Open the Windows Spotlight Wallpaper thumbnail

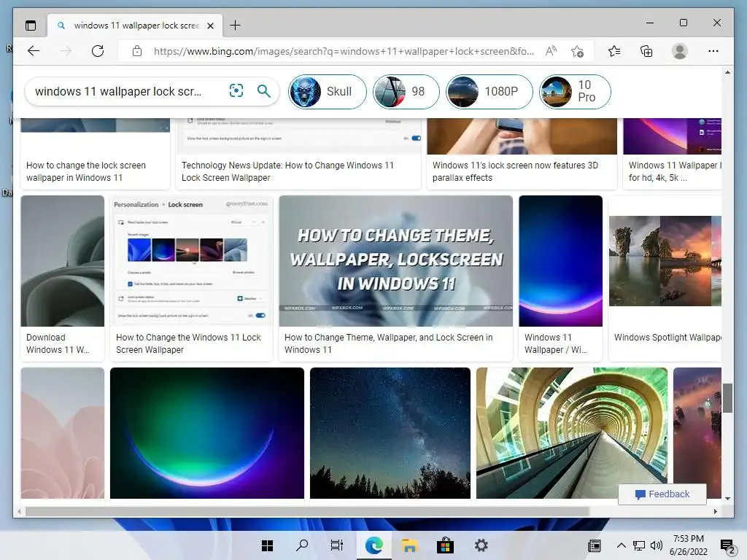click(x=665, y=261)
